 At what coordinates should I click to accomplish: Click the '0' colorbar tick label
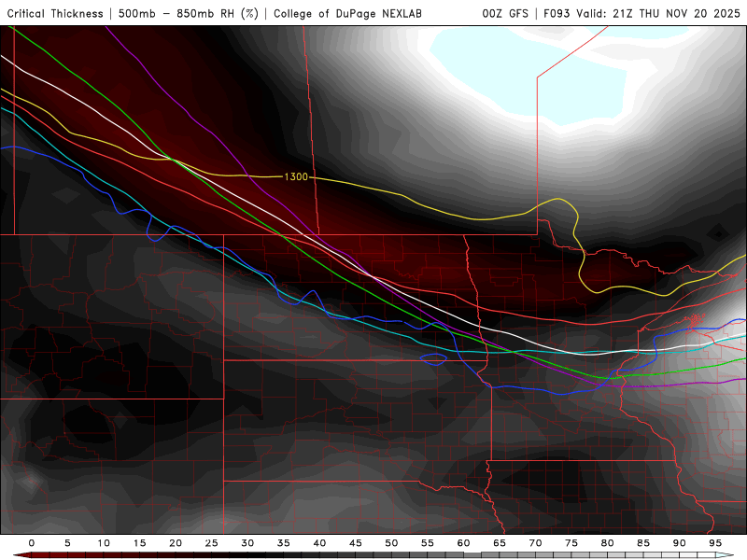(32, 543)
